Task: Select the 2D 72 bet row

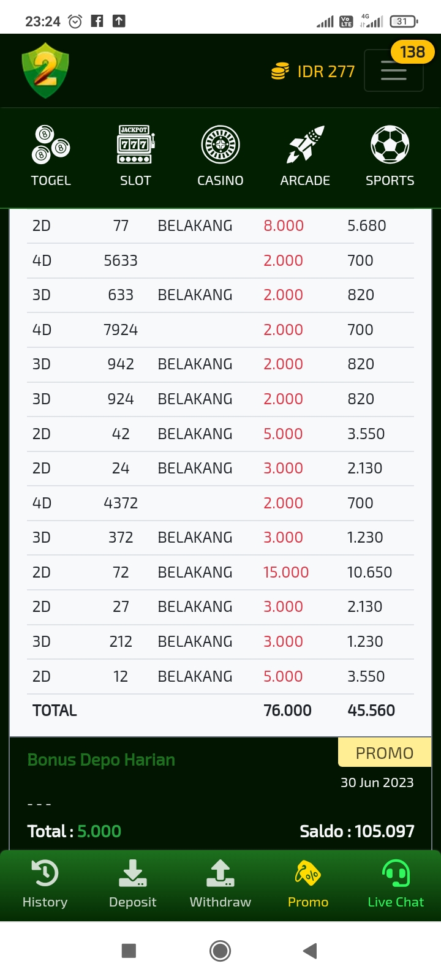Action: tap(221, 572)
